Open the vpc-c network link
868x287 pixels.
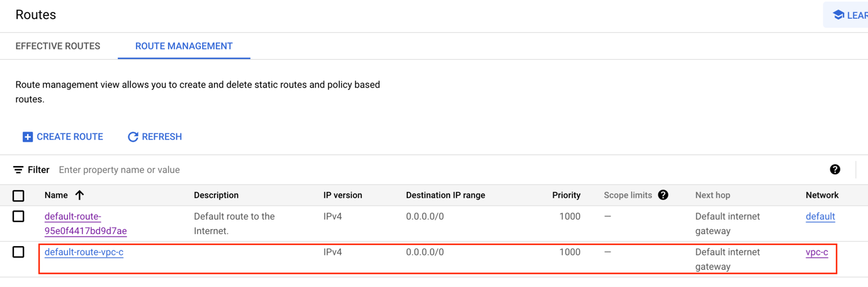click(x=816, y=252)
